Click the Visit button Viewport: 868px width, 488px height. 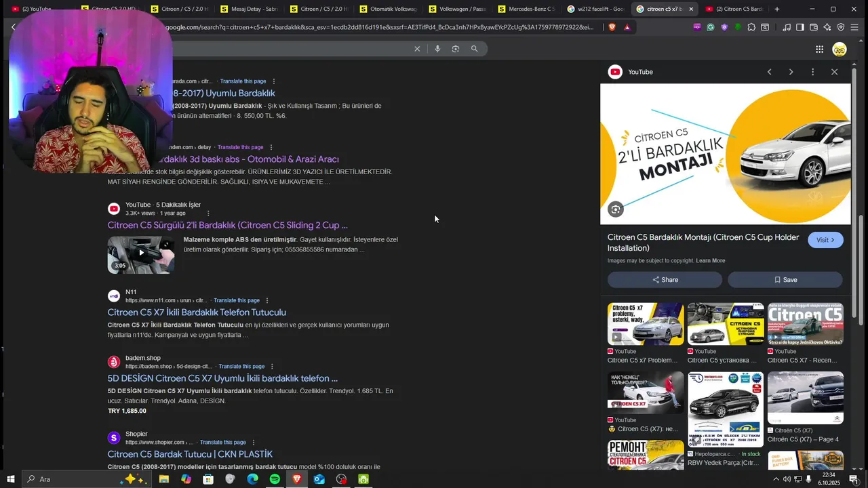click(x=825, y=240)
